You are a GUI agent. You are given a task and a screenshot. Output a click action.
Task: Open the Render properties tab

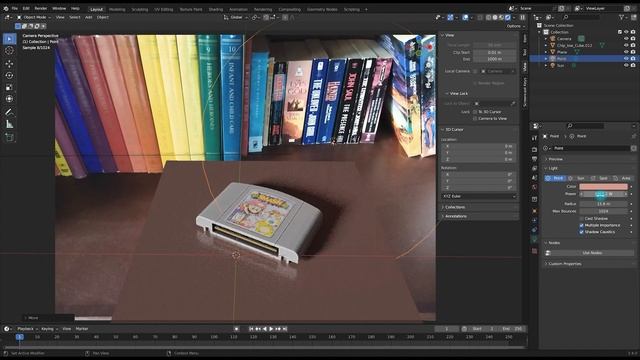535,149
